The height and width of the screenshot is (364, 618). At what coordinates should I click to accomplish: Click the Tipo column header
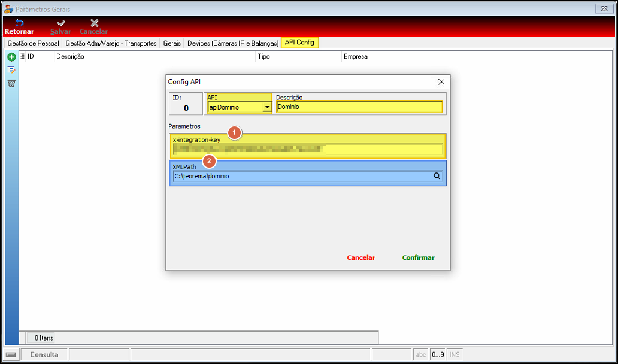click(298, 57)
